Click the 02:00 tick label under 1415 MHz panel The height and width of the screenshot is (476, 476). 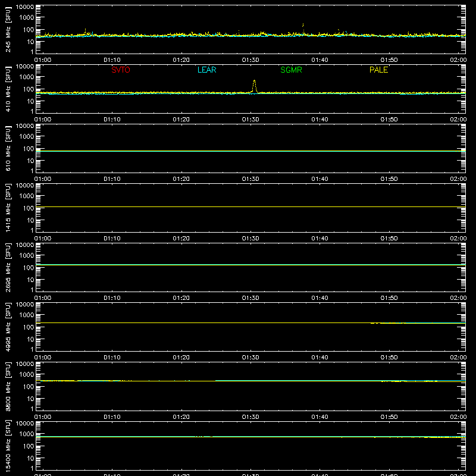click(x=458, y=239)
